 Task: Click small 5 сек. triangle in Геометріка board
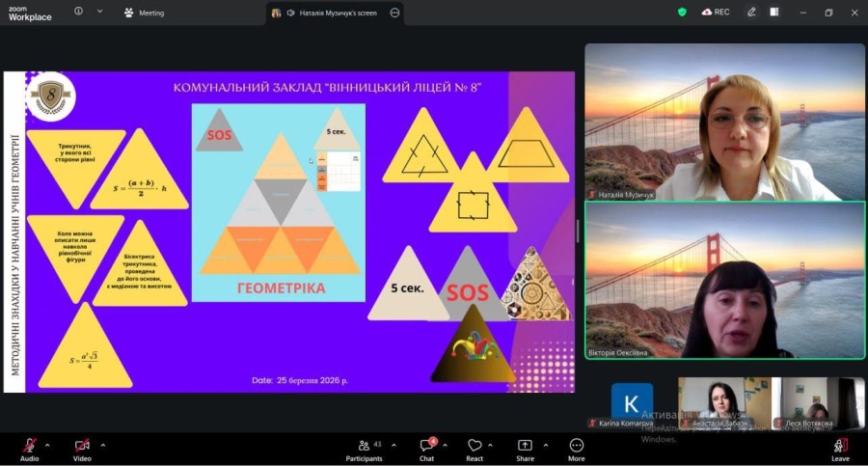point(337,132)
